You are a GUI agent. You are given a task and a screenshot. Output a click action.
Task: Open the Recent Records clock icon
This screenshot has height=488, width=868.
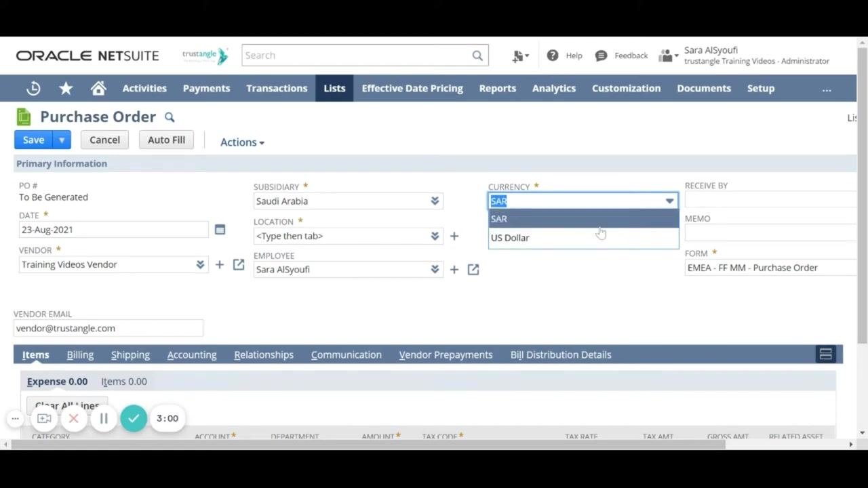click(x=33, y=88)
